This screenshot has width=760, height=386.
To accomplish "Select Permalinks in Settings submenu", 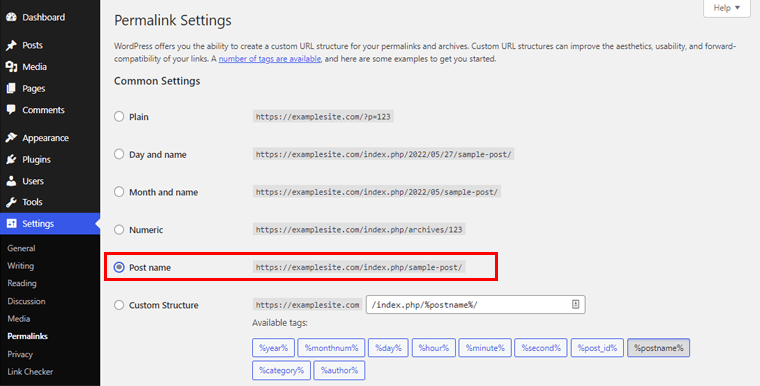I will (x=27, y=336).
